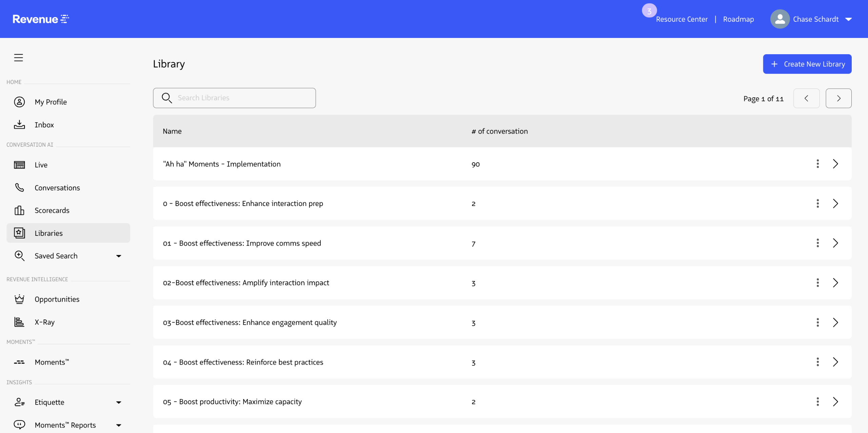Click the notification badge showing 3
The image size is (868, 433).
tap(649, 11)
